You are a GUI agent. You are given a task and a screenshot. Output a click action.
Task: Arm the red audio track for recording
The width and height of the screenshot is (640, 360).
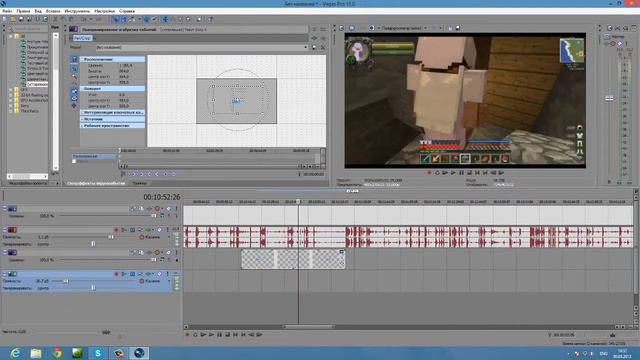(x=116, y=230)
